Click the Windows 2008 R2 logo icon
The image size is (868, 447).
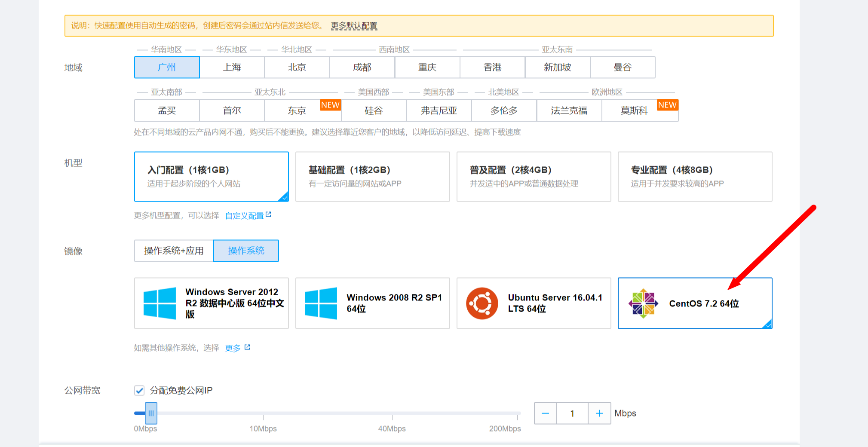[x=322, y=303]
